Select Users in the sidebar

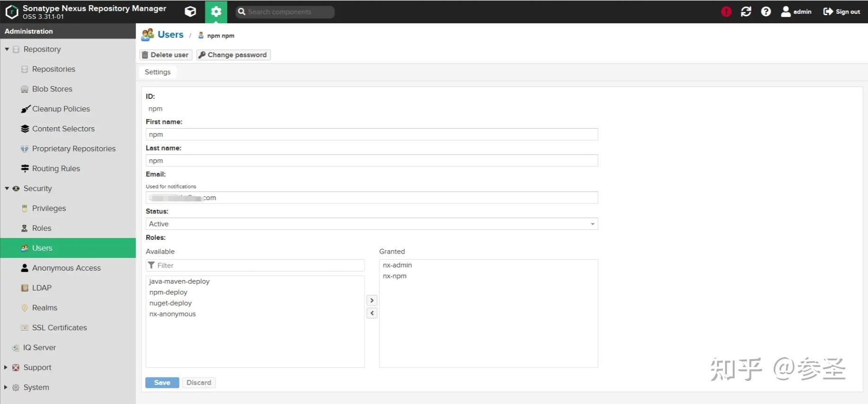click(68, 248)
